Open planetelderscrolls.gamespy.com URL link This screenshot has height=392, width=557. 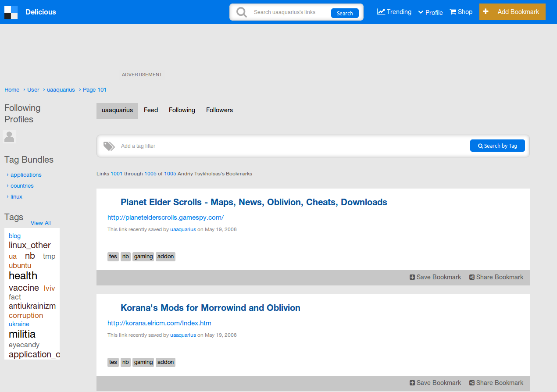[166, 217]
